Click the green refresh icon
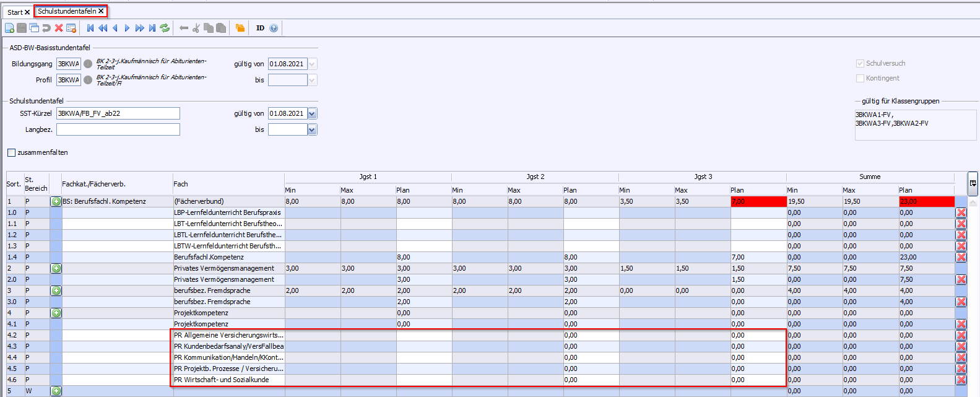The height and width of the screenshot is (397, 980). (165, 28)
